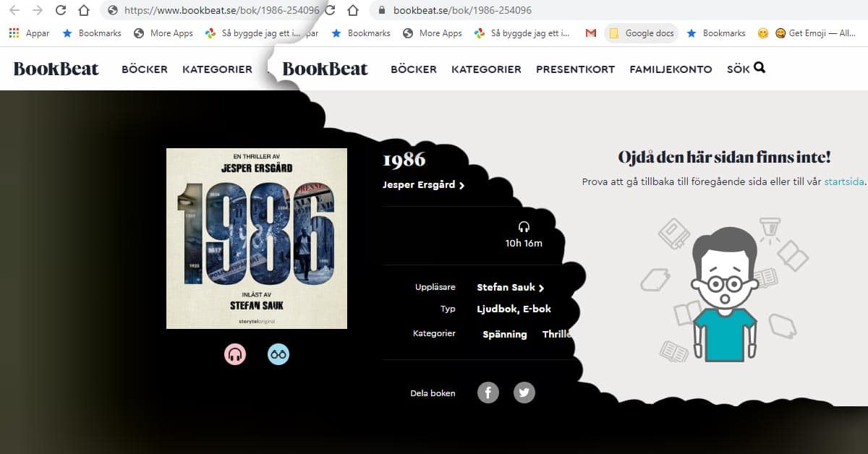Open KATEGORIER menu in the left browser
This screenshot has height=454, width=868.
click(x=217, y=69)
